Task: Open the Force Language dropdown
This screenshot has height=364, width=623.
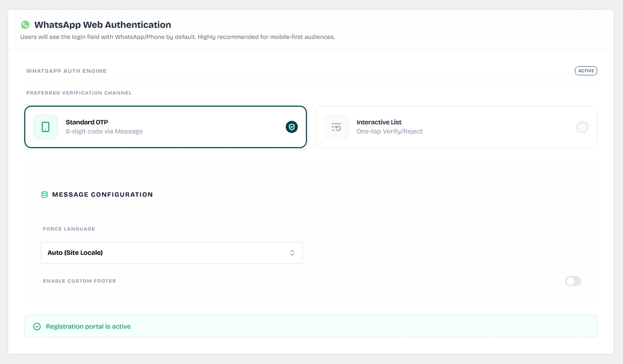Action: pos(172,253)
